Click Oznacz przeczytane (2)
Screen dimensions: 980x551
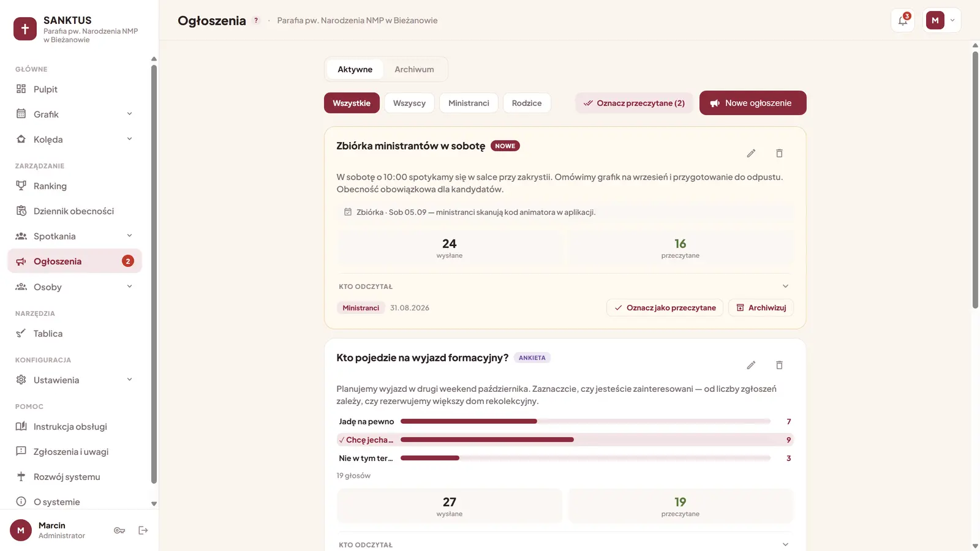pyautogui.click(x=634, y=103)
